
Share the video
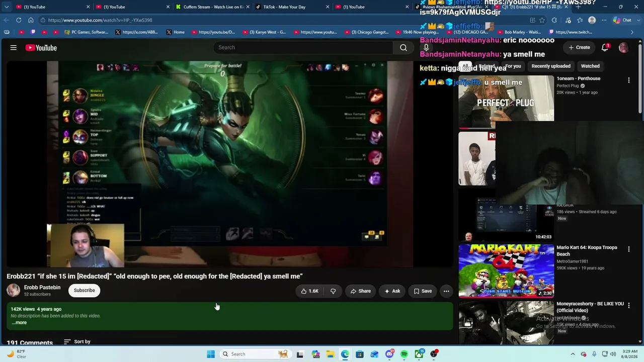pos(360,291)
